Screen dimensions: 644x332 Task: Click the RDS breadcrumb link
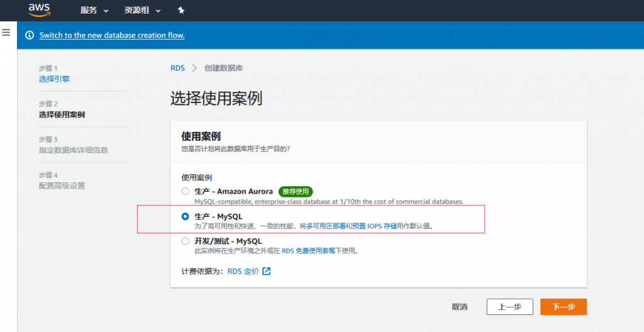pyautogui.click(x=177, y=68)
